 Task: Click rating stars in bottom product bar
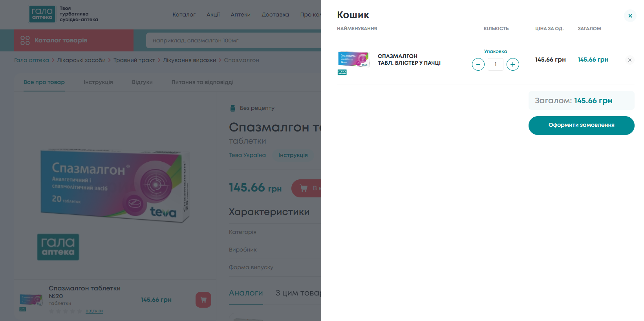(66, 311)
